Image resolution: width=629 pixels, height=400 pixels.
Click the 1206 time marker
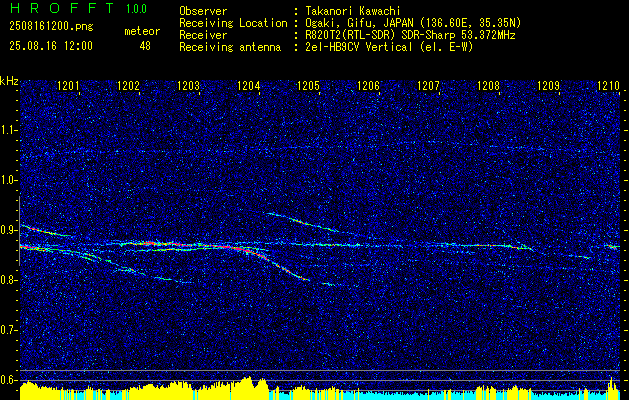369,85
